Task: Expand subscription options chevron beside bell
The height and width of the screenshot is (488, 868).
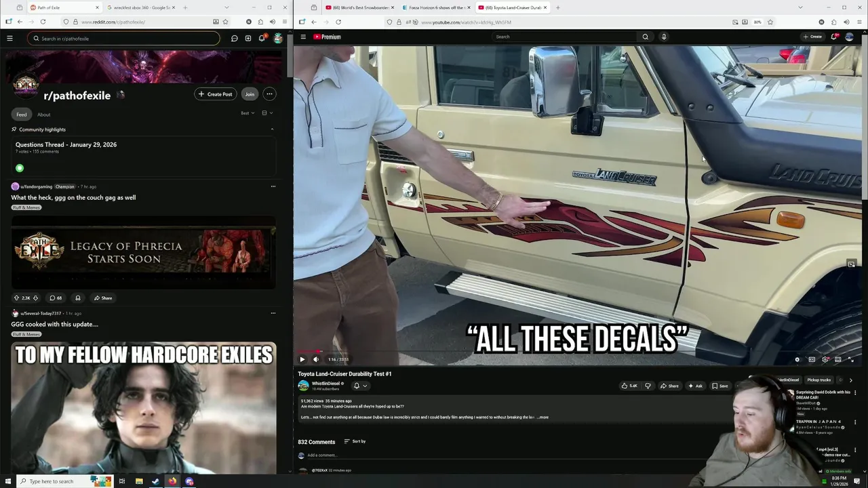Action: pos(365,386)
